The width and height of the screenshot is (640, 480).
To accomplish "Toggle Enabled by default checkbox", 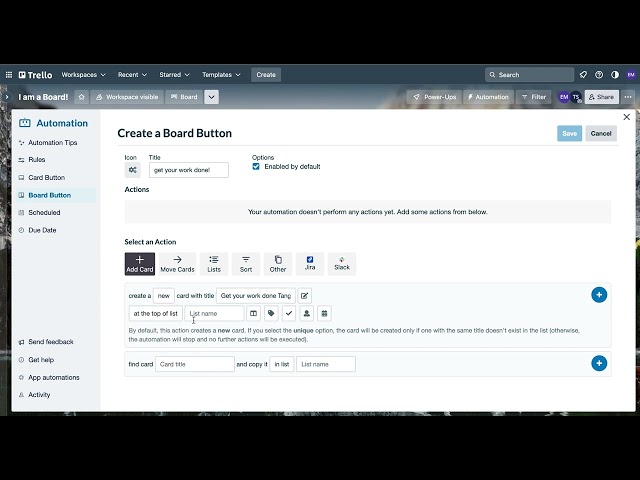I will pyautogui.click(x=256, y=167).
